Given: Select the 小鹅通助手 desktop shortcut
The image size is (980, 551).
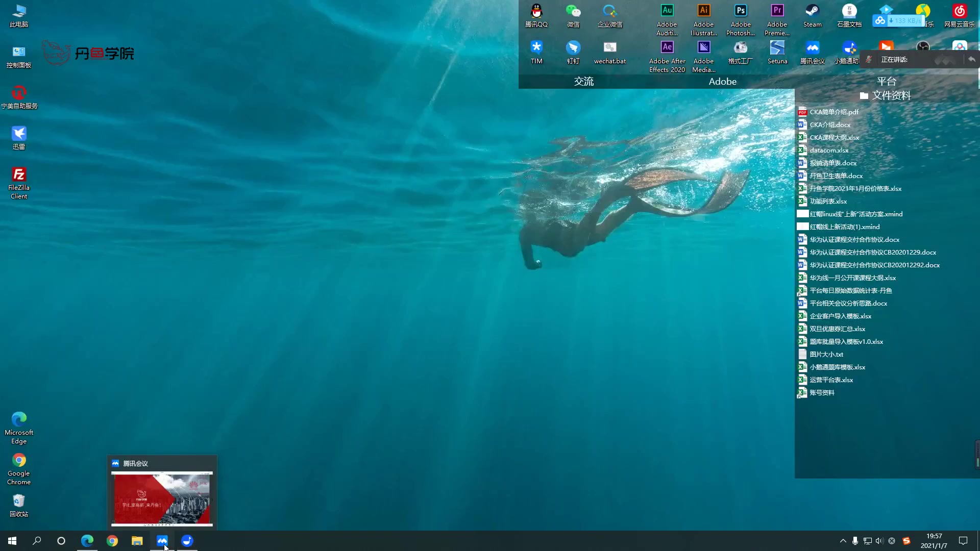Looking at the screenshot, I should [848, 52].
